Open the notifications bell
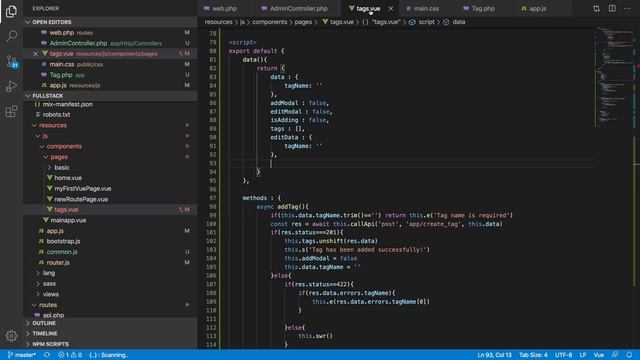This screenshot has width=640, height=360. point(629,355)
